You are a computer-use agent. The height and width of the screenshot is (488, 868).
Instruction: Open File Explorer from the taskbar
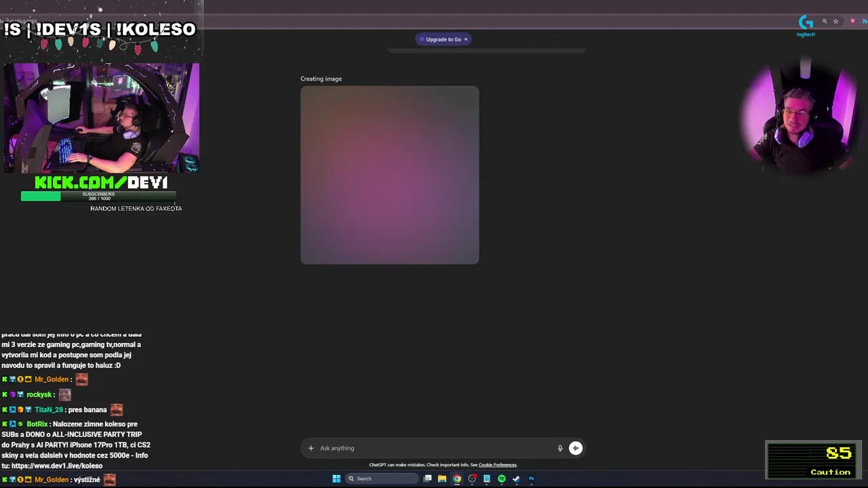pos(442,479)
